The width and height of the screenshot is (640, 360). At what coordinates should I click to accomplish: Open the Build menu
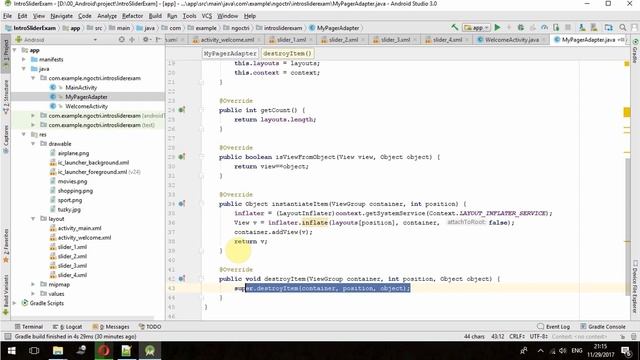[155, 16]
